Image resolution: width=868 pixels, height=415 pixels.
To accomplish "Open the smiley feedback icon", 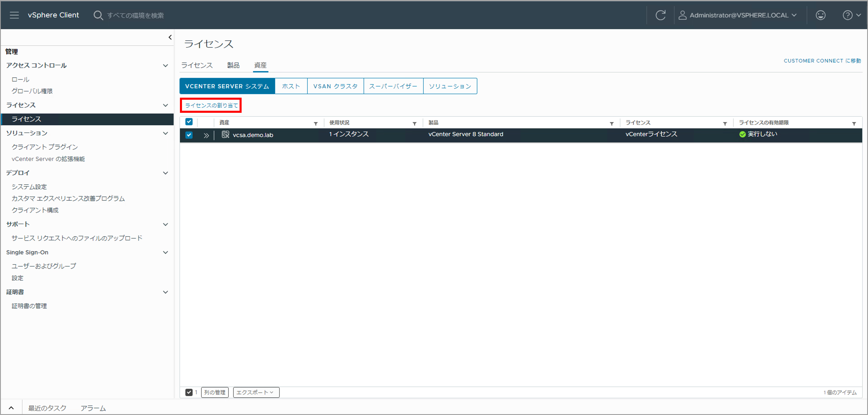I will [820, 15].
